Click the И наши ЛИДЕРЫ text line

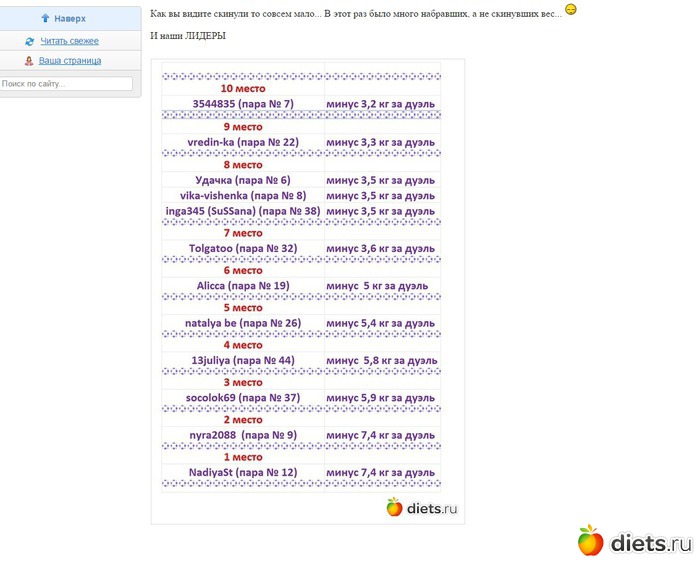point(187,36)
